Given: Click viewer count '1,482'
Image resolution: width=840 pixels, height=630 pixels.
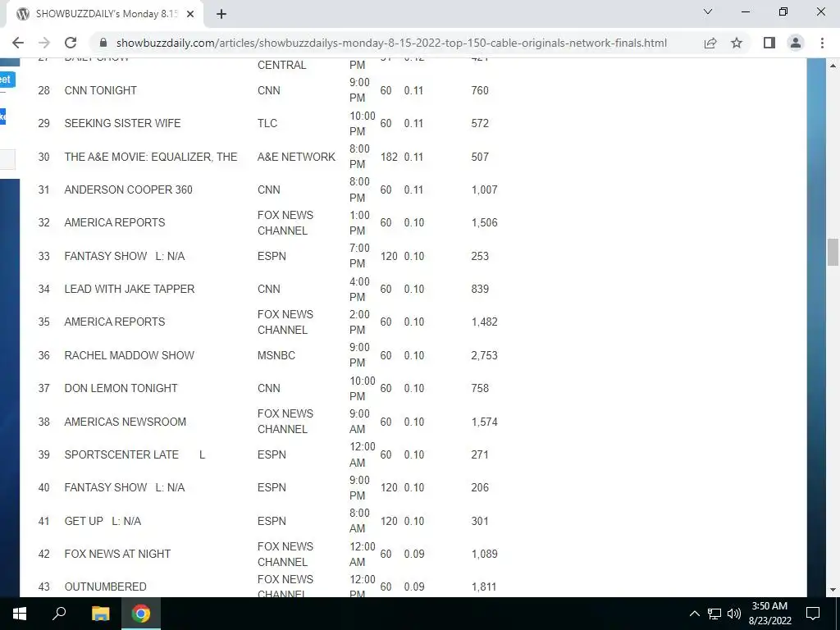Looking at the screenshot, I should point(484,322).
